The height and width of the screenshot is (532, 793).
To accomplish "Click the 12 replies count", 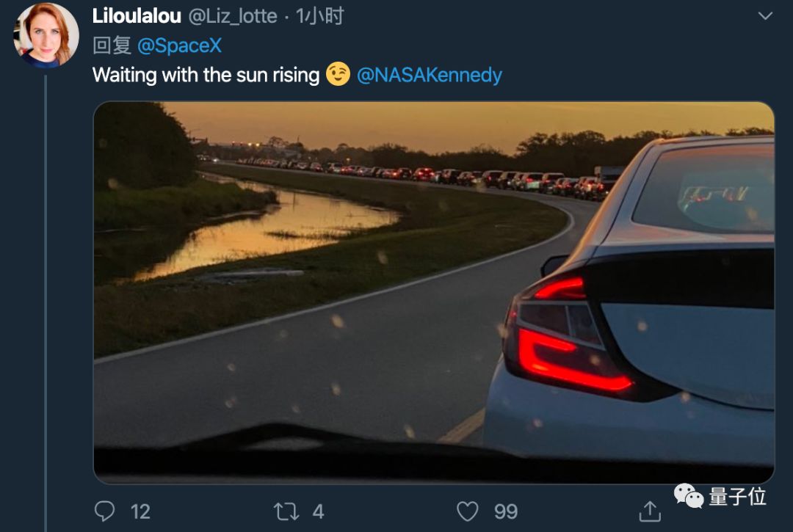I will click(140, 511).
